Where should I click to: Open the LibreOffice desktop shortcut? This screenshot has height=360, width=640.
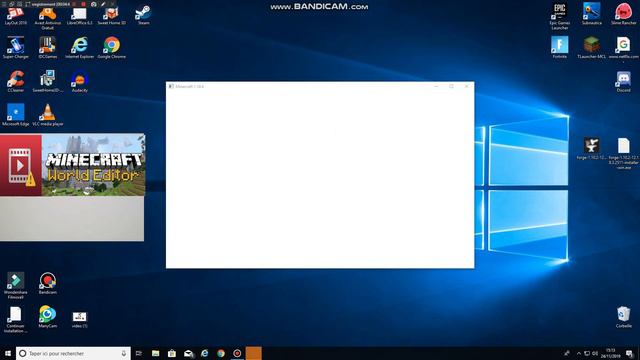click(x=79, y=16)
